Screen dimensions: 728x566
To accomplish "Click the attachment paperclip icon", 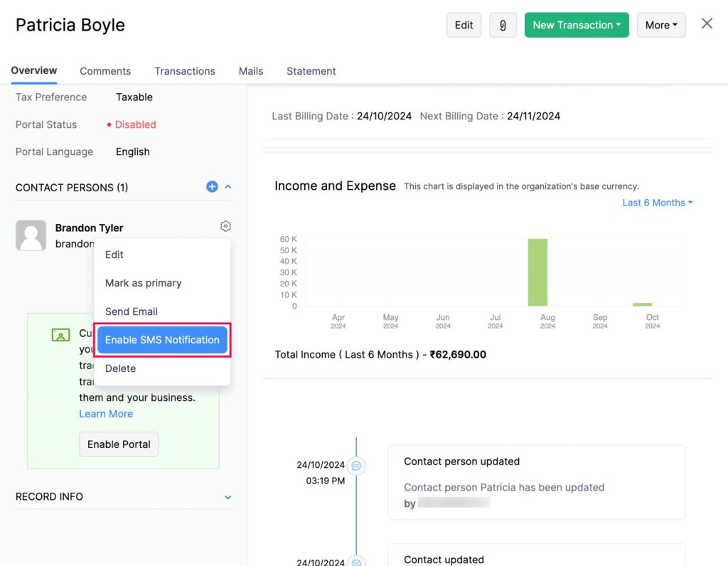I will tap(503, 25).
